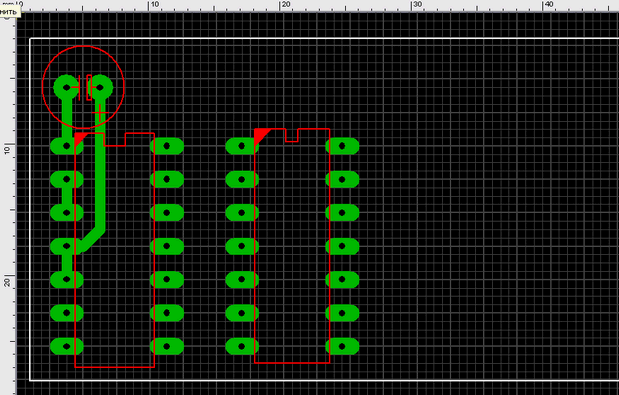Click the capacitor's left round pad
This screenshot has width=619, height=395.
tap(66, 87)
